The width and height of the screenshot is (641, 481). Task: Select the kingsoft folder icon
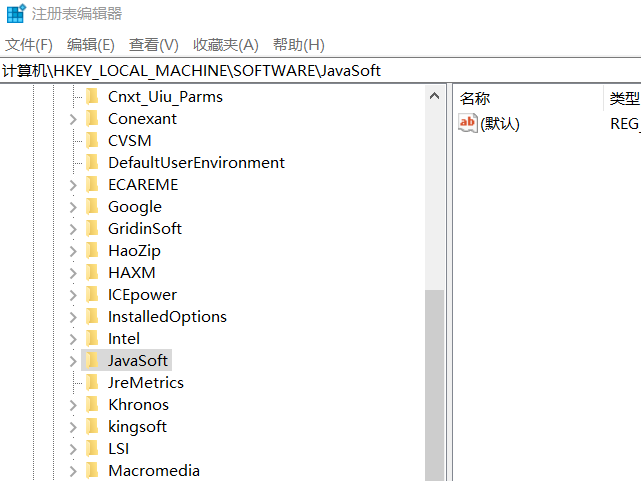coord(92,427)
